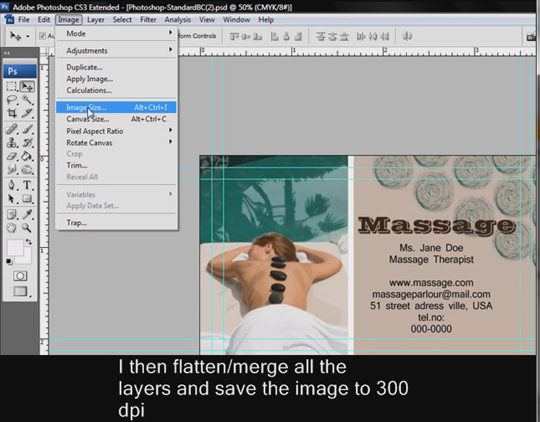This screenshot has width=540, height=422.
Task: Select the Notes tool
Action: [11, 214]
